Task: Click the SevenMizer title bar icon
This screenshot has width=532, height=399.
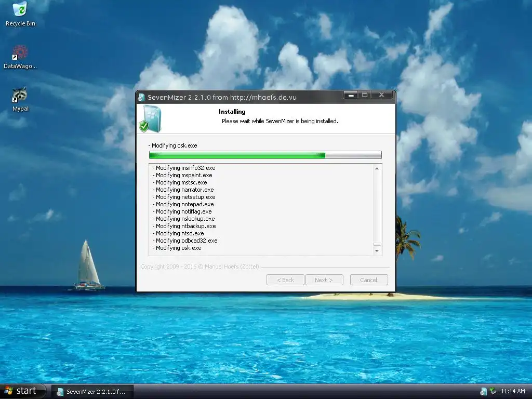Action: pos(141,97)
